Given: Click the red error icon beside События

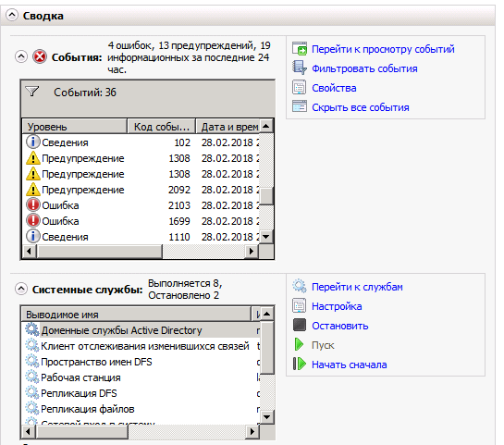Looking at the screenshot, I should click(40, 57).
